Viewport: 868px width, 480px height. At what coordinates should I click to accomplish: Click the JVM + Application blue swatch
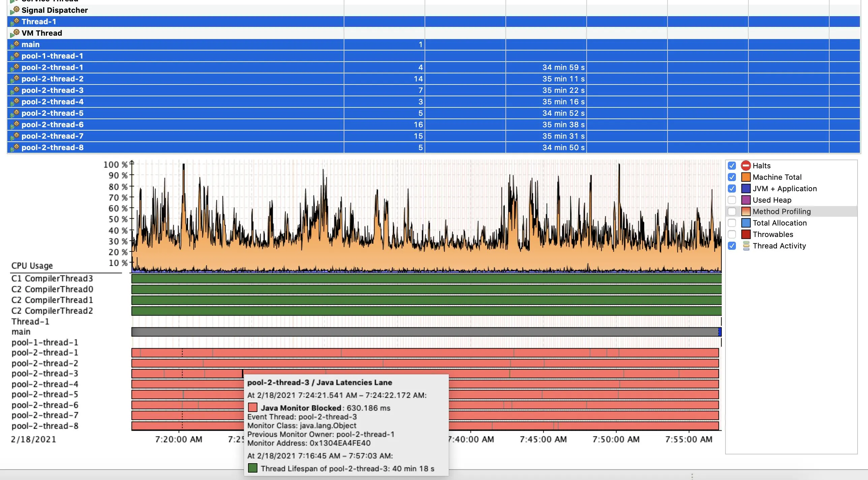[746, 188]
